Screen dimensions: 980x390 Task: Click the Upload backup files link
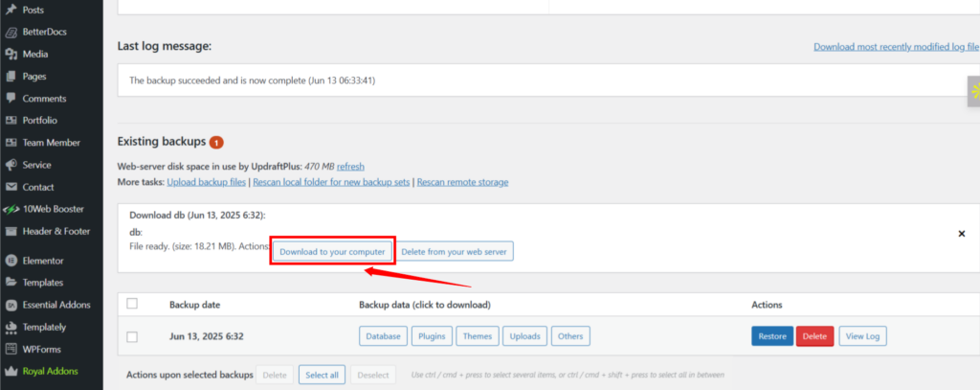208,182
